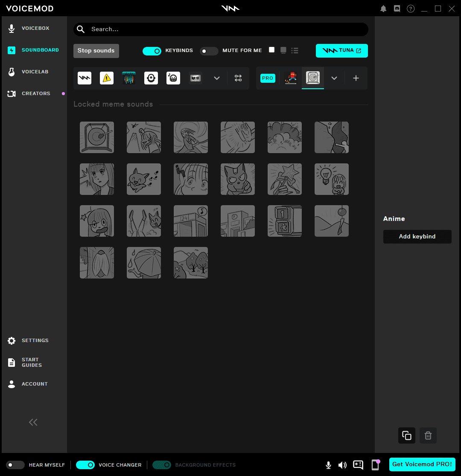Switch to large tile view
The image size is (461, 476).
(x=271, y=50)
